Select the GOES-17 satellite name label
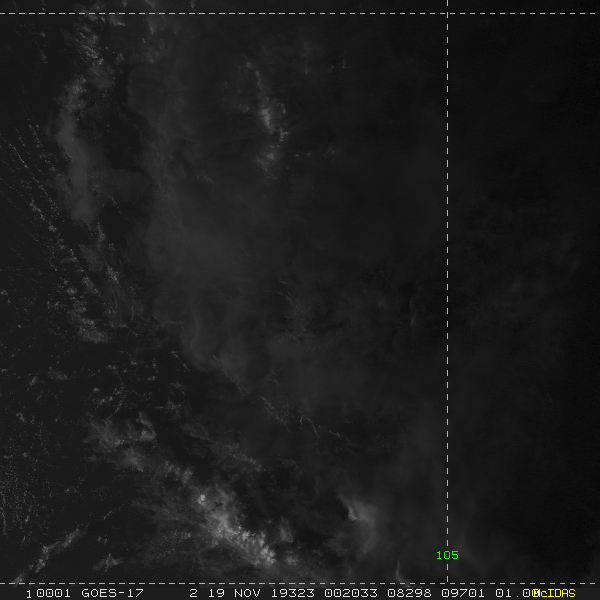 tap(112, 593)
